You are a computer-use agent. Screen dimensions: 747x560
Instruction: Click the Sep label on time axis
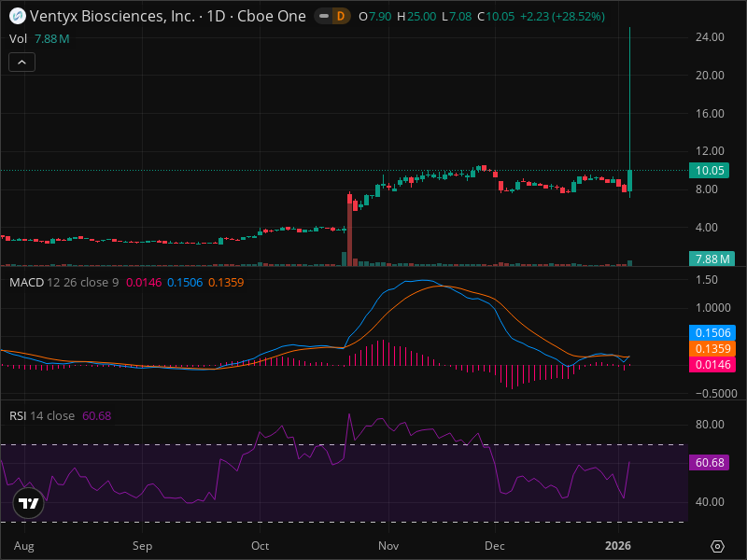point(142,546)
